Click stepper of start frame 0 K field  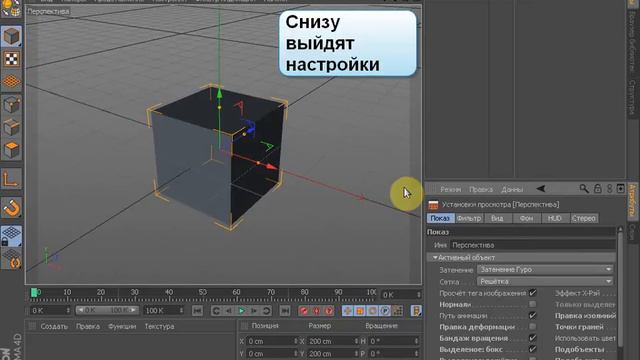(68, 311)
